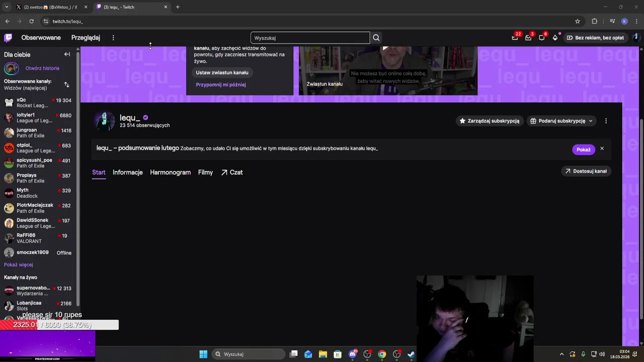The width and height of the screenshot is (644, 362).
Task: Play the Zwiastun kanału video thumbnail
Action: (388, 70)
